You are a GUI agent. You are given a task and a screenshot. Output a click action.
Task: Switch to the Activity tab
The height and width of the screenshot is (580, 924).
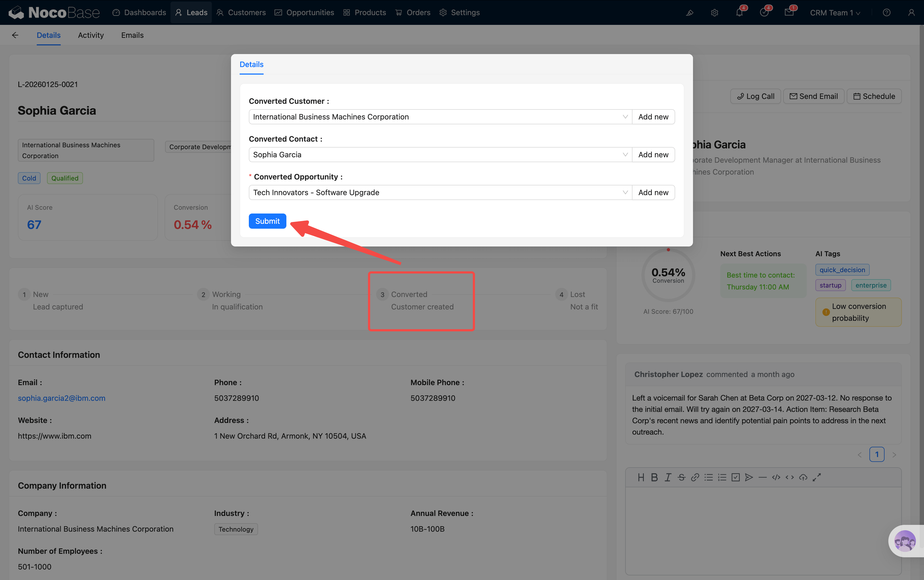pyautogui.click(x=91, y=35)
